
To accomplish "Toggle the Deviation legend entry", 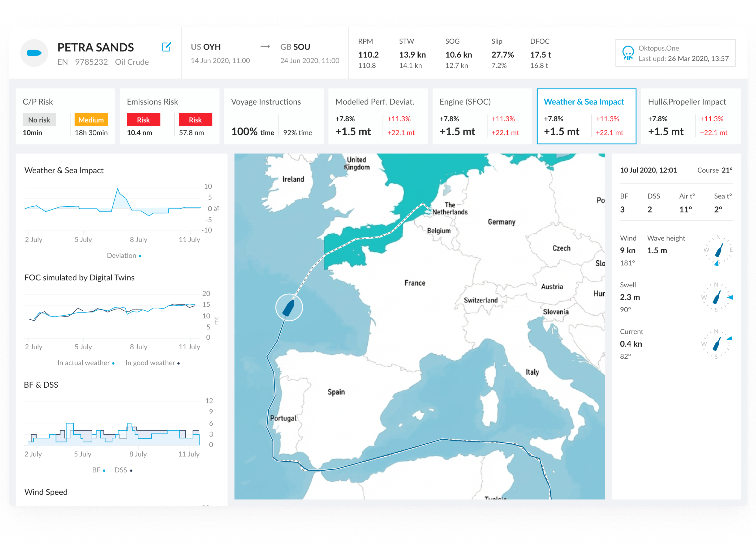I will click(x=124, y=255).
